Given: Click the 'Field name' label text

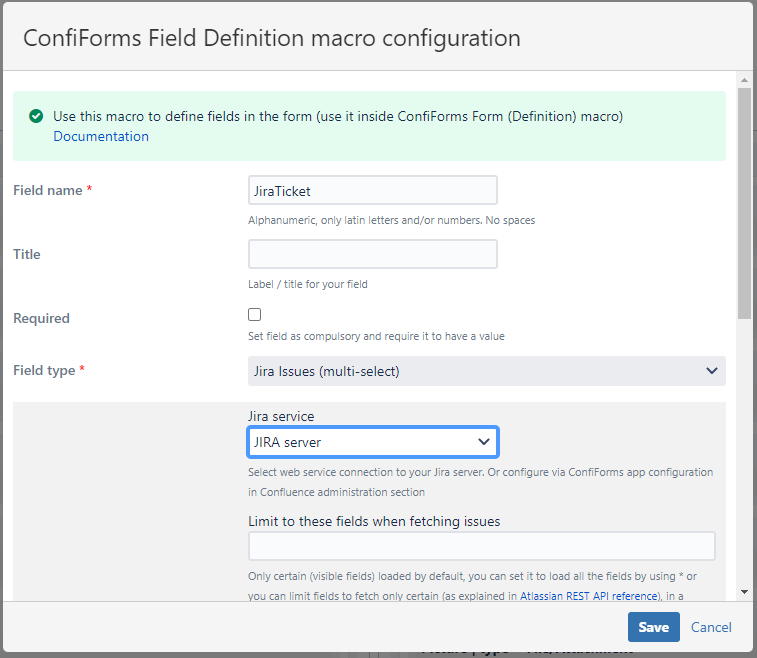Looking at the screenshot, I should point(48,190).
